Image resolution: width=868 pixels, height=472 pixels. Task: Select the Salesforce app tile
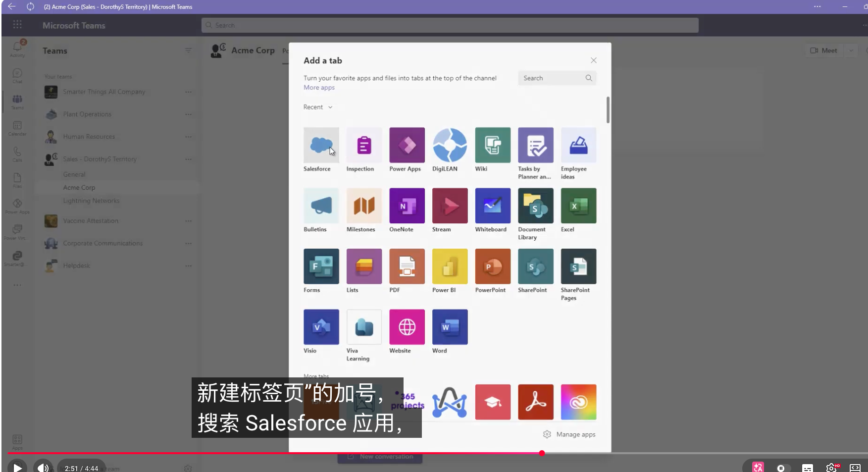[321, 145]
